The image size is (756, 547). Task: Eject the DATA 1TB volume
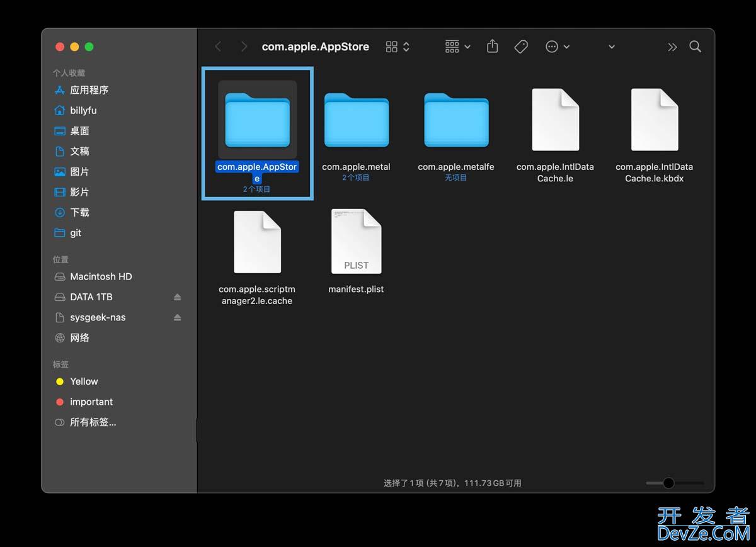pos(177,297)
